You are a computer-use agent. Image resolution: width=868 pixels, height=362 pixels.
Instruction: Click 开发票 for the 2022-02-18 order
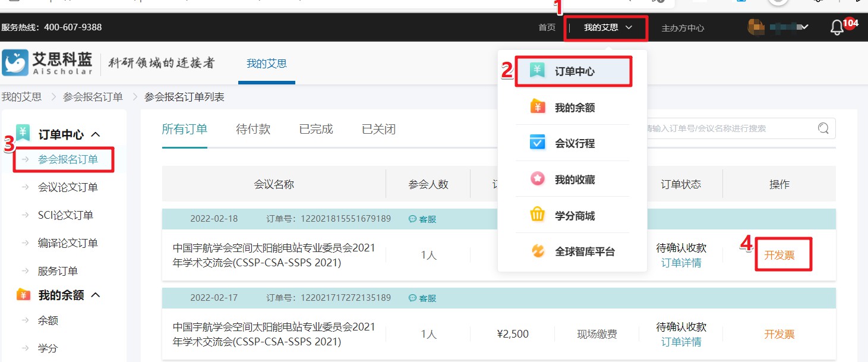(779, 255)
